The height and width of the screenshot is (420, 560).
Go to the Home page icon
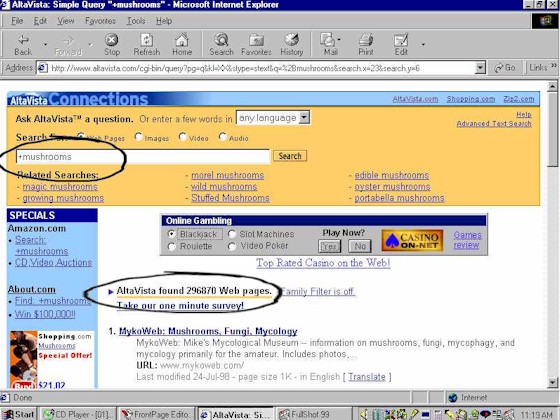coord(182,39)
